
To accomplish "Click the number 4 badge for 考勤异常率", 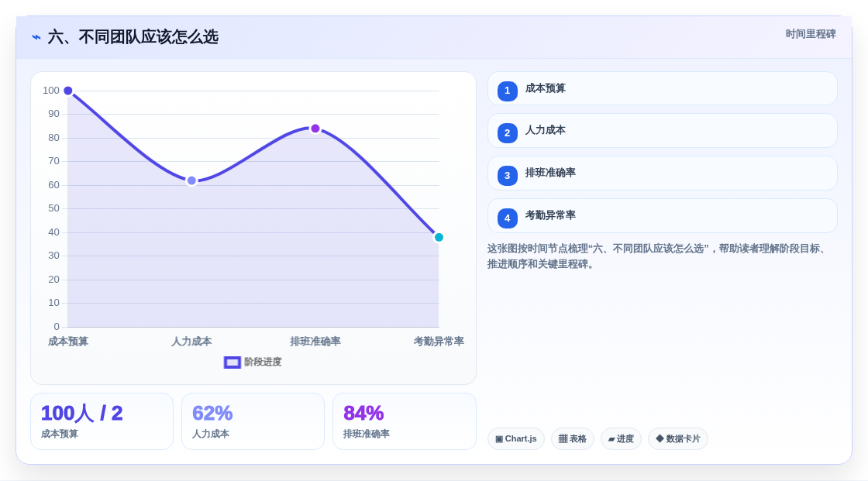I will point(507,218).
